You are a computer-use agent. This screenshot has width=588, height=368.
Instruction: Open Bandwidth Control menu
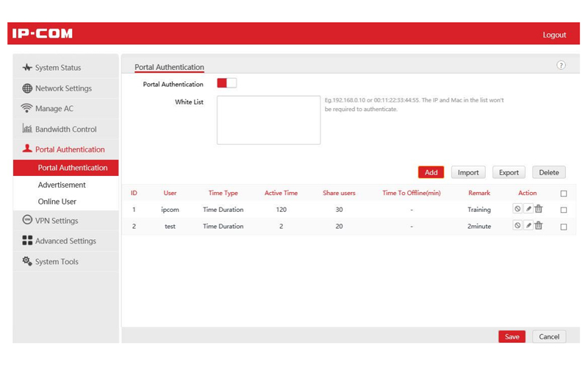pyautogui.click(x=65, y=129)
